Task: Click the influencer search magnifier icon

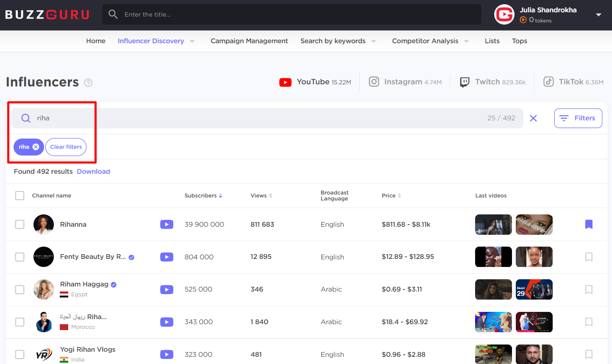Action: [x=26, y=118]
